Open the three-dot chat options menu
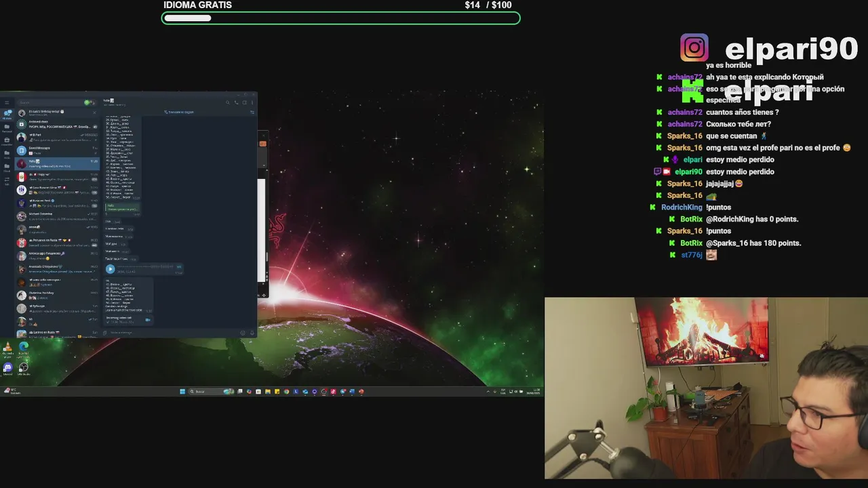 (x=252, y=102)
